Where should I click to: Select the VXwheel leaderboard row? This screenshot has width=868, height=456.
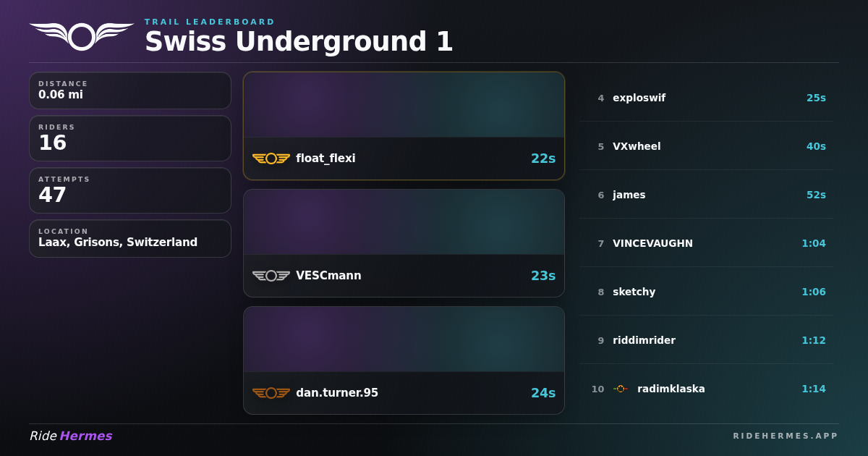pos(706,146)
